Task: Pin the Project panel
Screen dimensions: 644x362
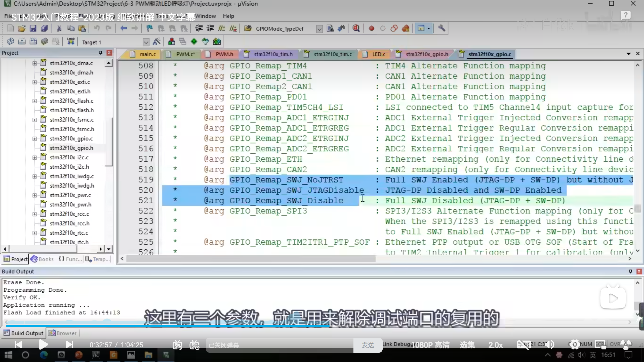Action: 101,53
